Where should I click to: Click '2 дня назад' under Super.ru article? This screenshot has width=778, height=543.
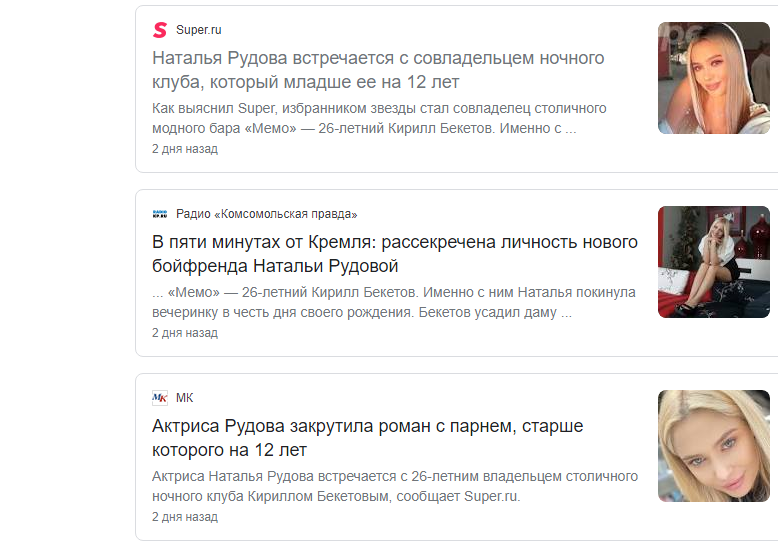(x=185, y=149)
